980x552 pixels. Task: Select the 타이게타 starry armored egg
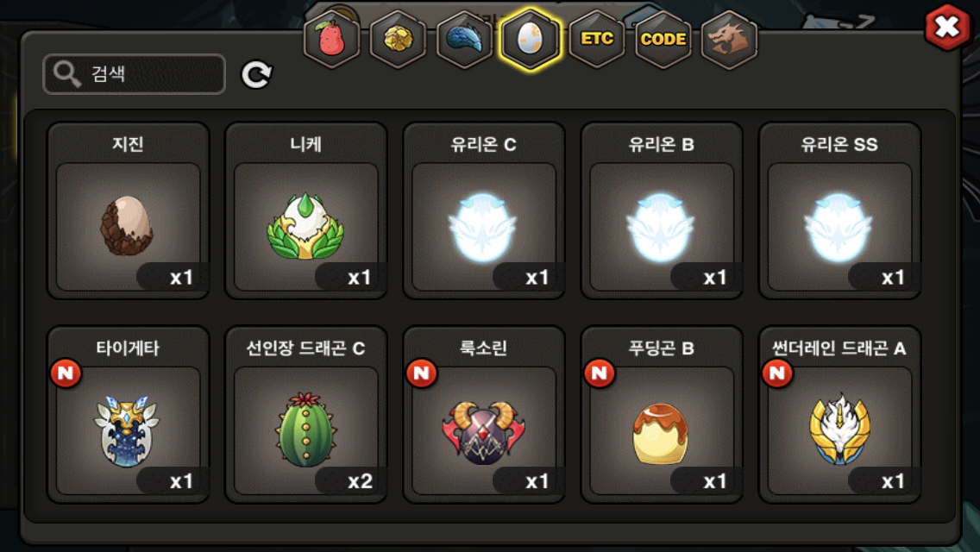129,415
